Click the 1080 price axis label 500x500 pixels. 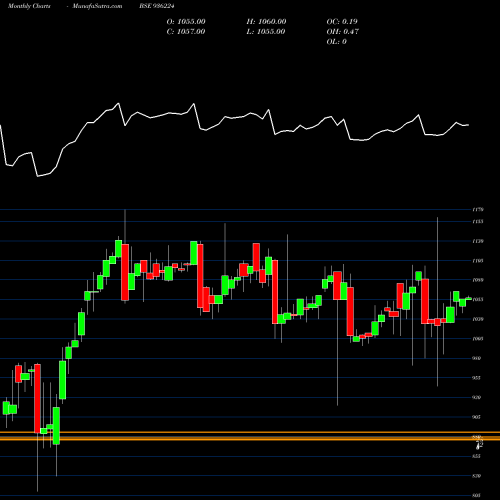pos(478,280)
